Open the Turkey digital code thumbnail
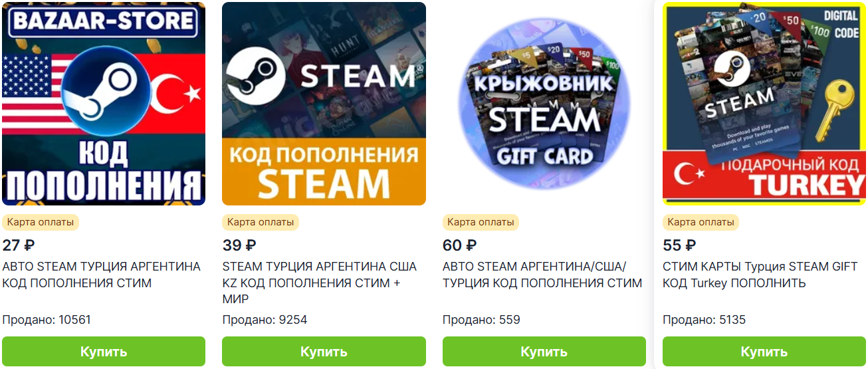 click(764, 103)
